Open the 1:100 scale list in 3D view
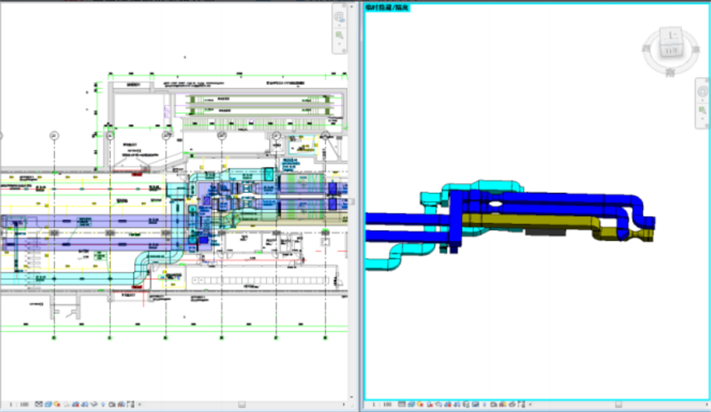 coord(381,405)
